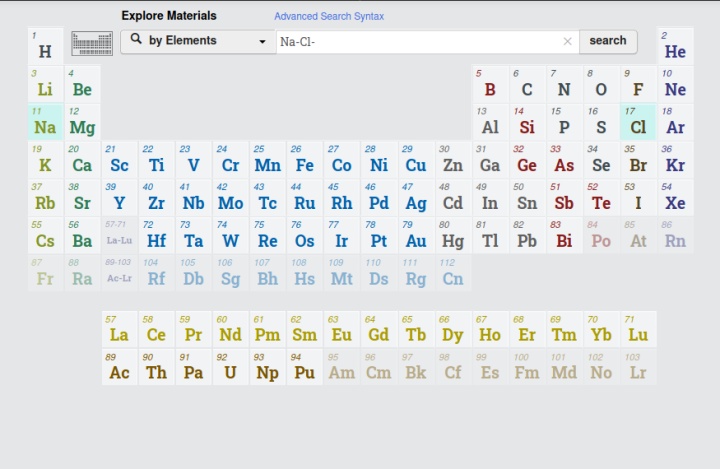Choose Platinum (Pt) element
The height and width of the screenshot is (469, 720).
point(379,236)
